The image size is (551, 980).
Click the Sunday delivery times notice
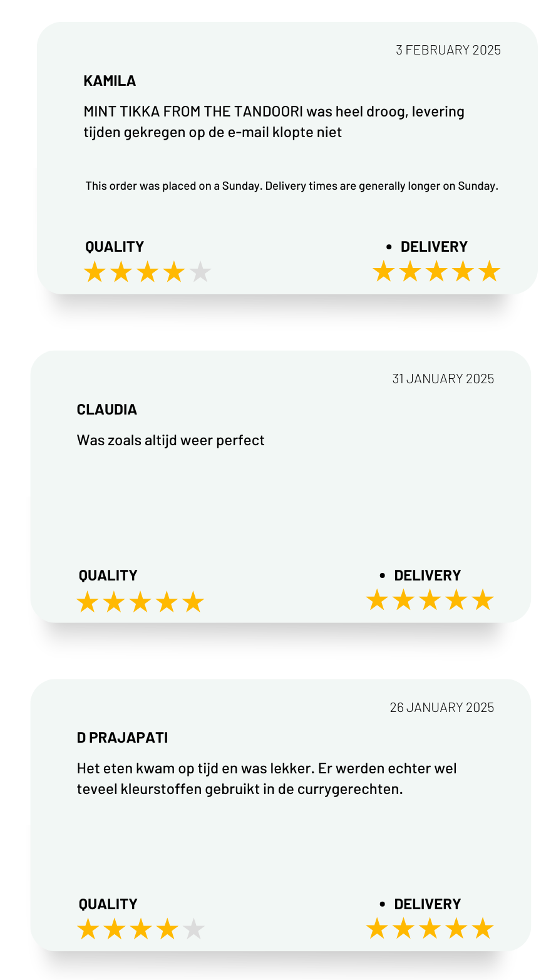(292, 186)
